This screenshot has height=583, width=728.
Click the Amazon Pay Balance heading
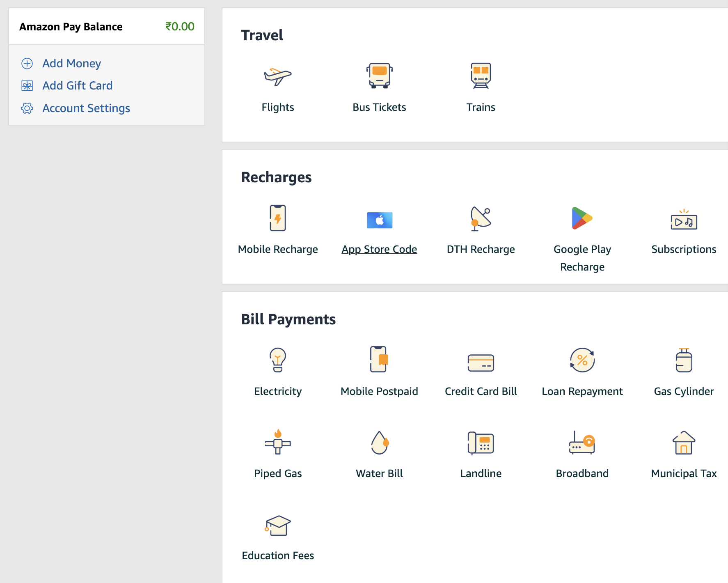71,27
